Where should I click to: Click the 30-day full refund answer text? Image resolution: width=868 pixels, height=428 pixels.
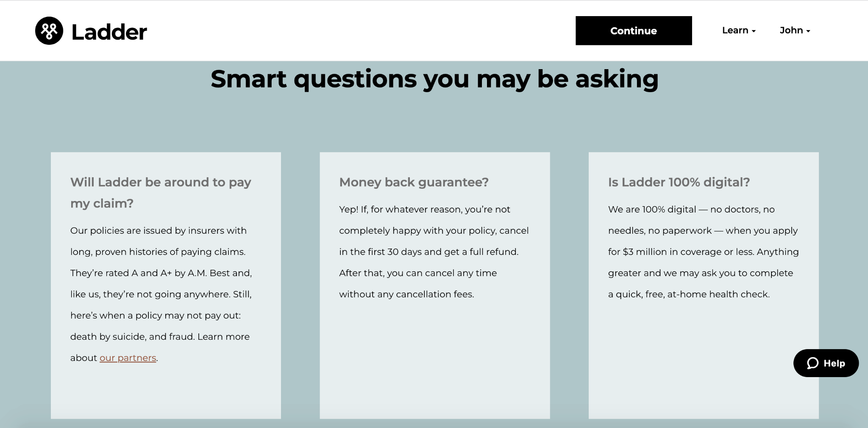[428, 252]
